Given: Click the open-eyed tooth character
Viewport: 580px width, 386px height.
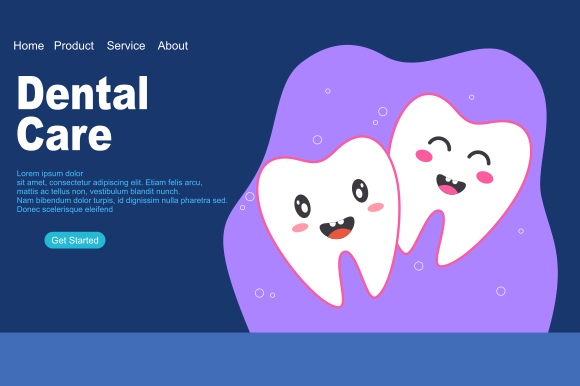Looking at the screenshot, I should click(x=329, y=222).
